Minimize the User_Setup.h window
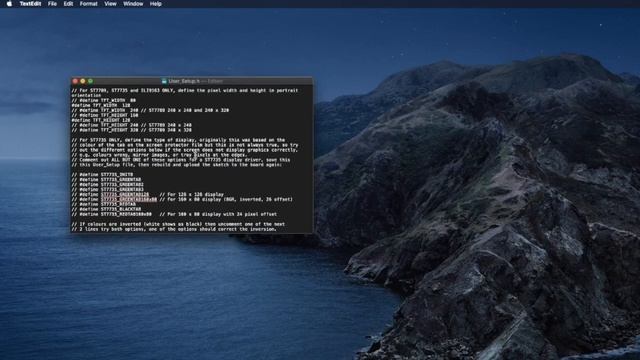 (x=83, y=81)
